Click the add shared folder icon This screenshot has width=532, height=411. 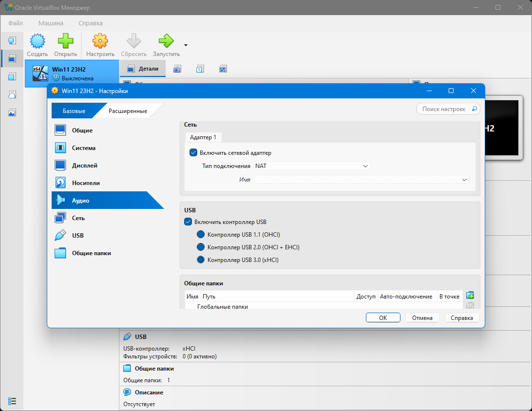click(470, 296)
